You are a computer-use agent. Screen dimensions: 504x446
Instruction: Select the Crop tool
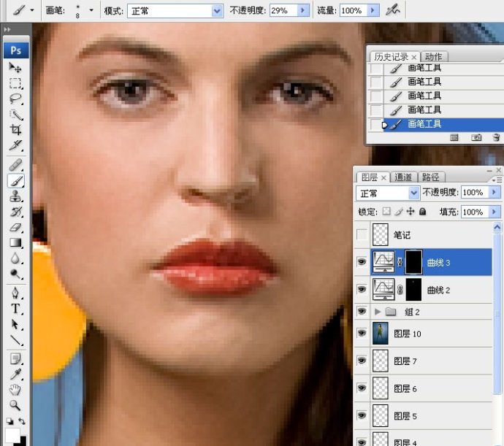tap(15, 129)
